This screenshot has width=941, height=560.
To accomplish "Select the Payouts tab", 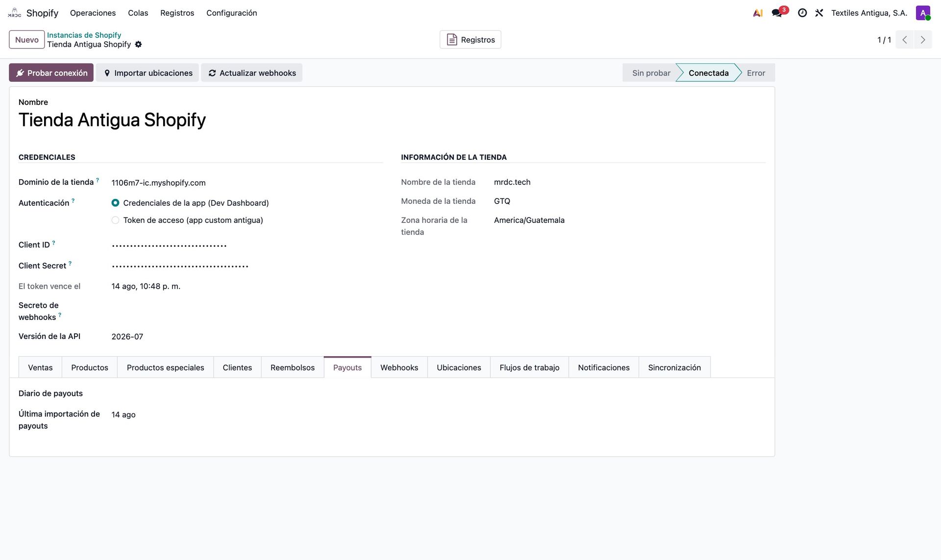I will 347,367.
